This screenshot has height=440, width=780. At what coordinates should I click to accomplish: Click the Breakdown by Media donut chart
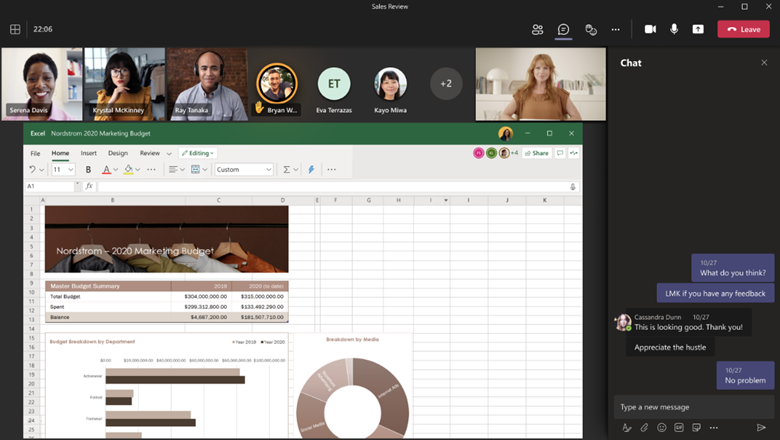(x=352, y=398)
